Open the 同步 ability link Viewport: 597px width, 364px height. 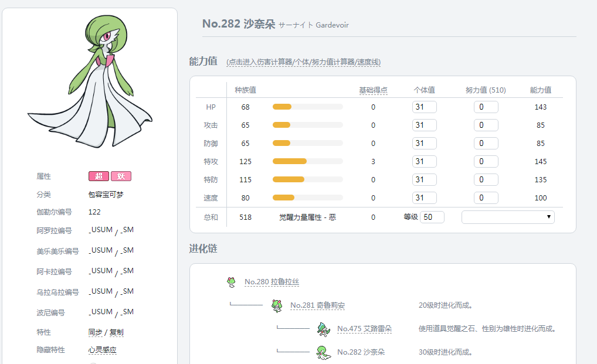click(x=95, y=332)
